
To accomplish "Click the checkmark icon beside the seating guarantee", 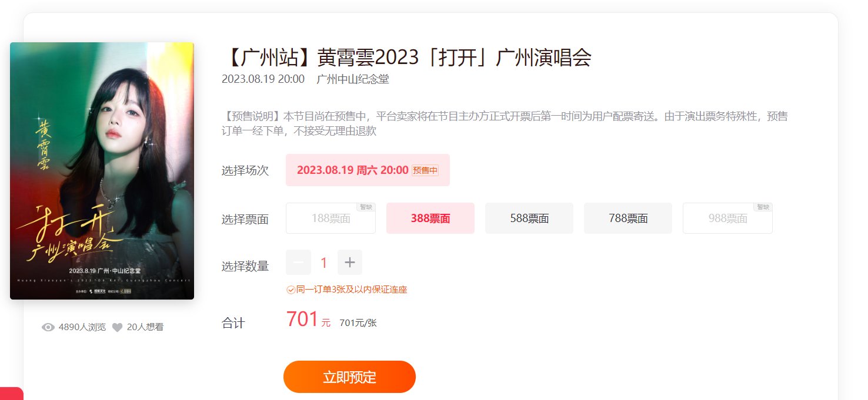I will tap(291, 290).
